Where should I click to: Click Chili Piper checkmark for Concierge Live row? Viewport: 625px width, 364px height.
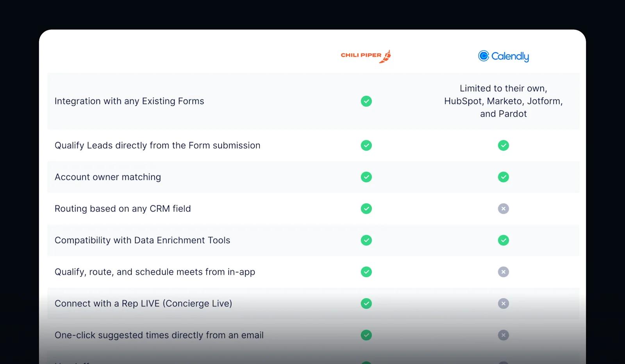[x=366, y=304]
